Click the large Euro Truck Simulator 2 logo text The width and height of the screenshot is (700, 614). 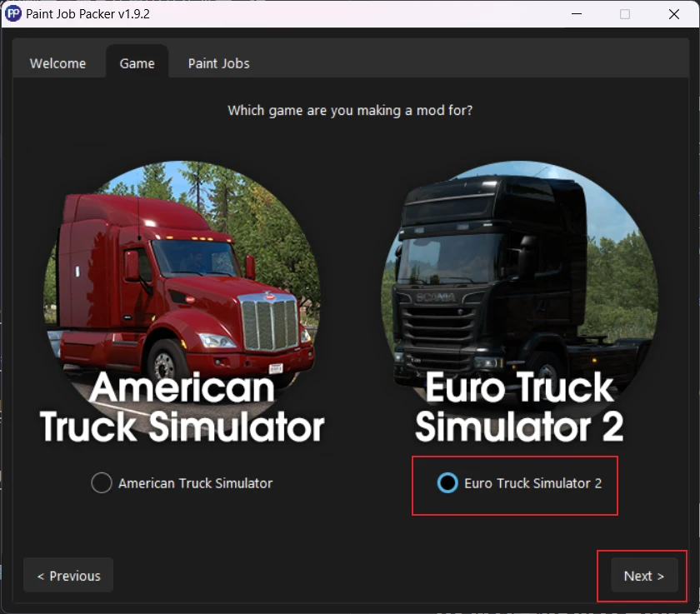519,407
